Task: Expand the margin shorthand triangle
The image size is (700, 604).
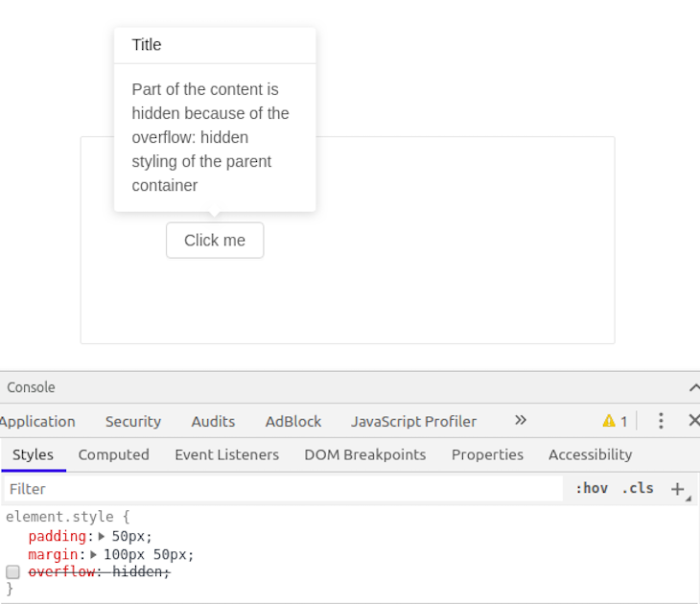Action: tap(93, 554)
